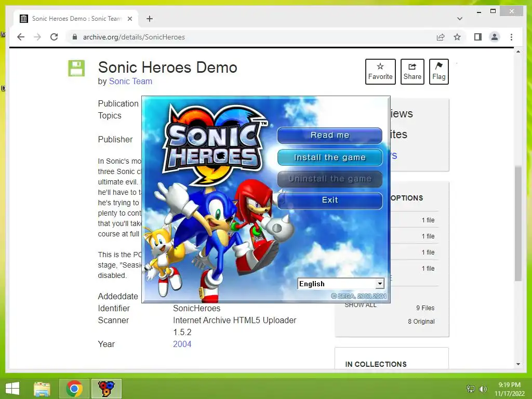Click the 2004 year link

pyautogui.click(x=182, y=344)
